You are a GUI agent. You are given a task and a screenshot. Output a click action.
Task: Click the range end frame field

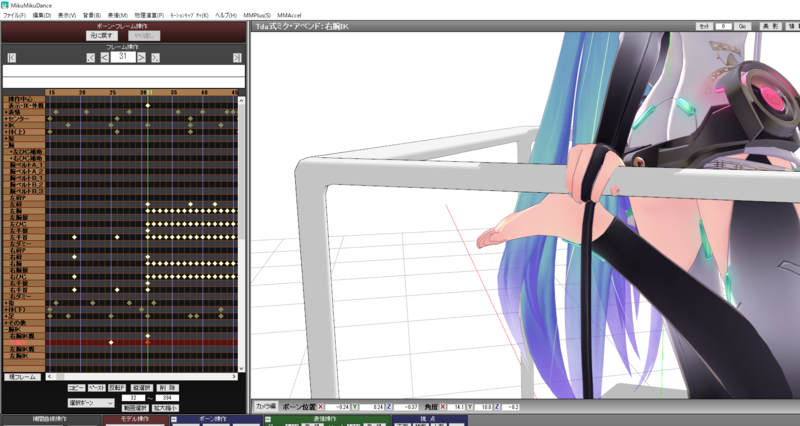point(167,398)
